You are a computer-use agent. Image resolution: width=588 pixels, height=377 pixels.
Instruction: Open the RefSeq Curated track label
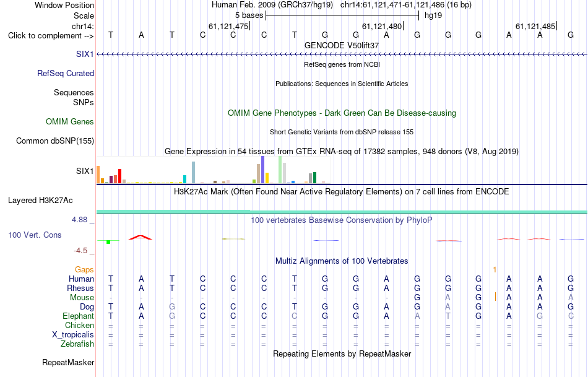coord(66,73)
